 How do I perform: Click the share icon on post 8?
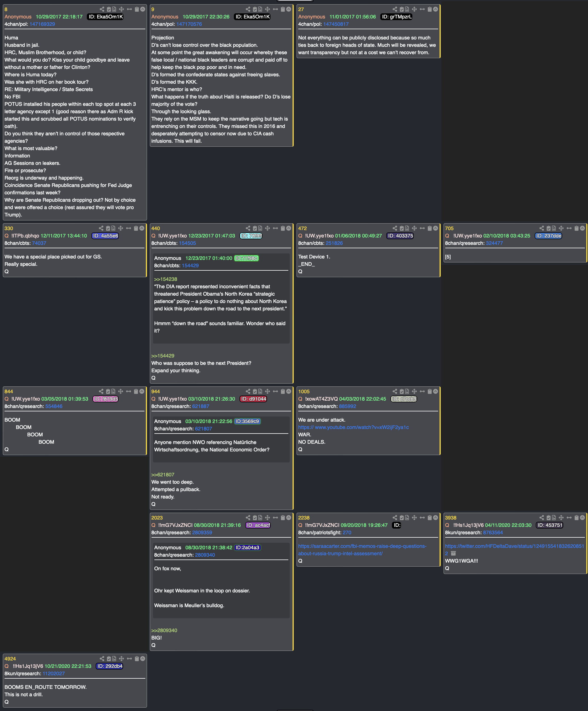(102, 9)
